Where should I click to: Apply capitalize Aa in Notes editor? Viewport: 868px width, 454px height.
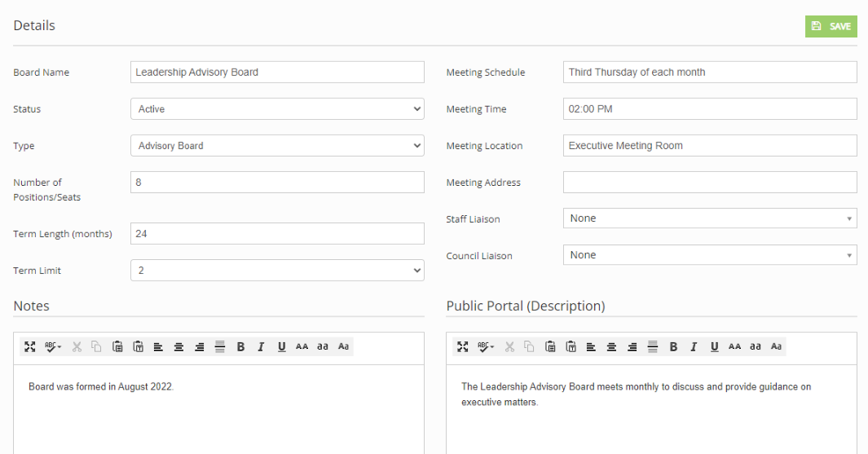click(343, 346)
